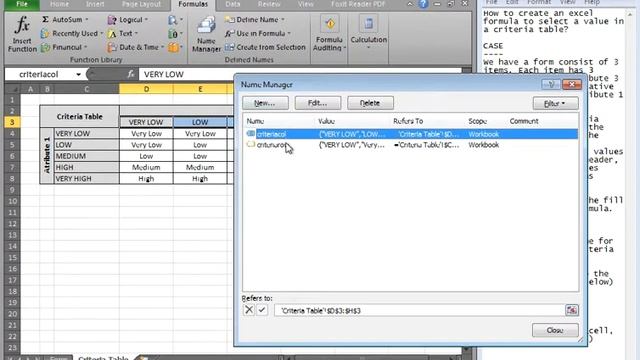Click Create from Selection

pyautogui.click(x=265, y=47)
